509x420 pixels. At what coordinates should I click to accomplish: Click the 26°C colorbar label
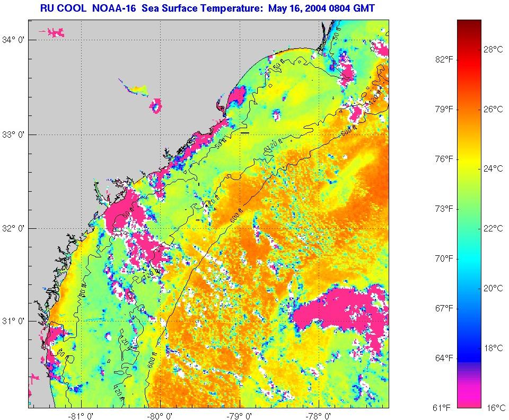point(493,109)
